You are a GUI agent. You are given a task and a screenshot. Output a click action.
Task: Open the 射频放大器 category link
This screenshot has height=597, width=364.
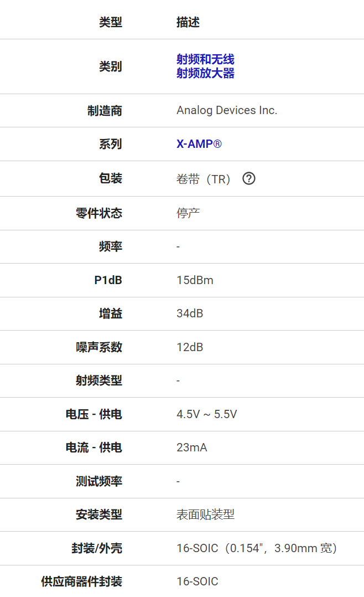(205, 73)
